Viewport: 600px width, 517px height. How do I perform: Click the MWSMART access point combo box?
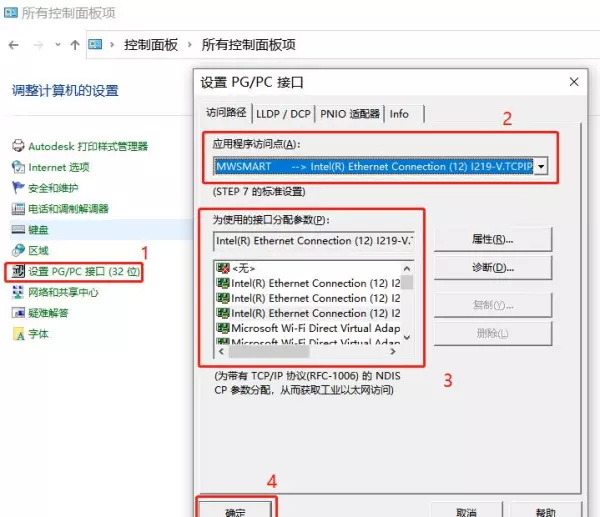tap(380, 166)
